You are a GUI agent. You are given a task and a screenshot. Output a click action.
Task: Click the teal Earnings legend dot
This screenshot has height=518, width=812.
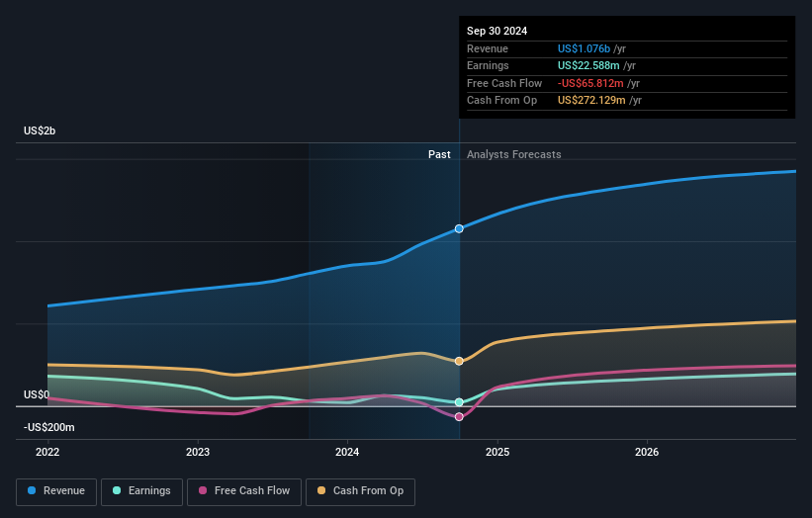point(117,490)
